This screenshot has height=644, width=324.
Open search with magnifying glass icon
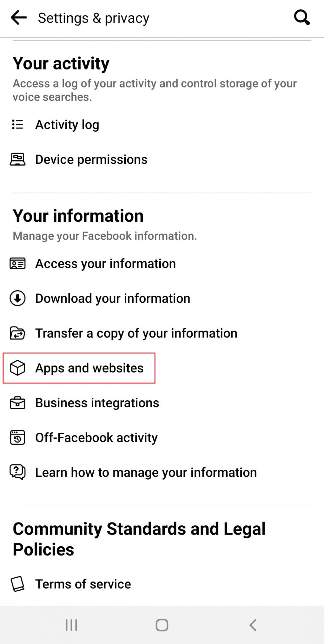(x=302, y=18)
